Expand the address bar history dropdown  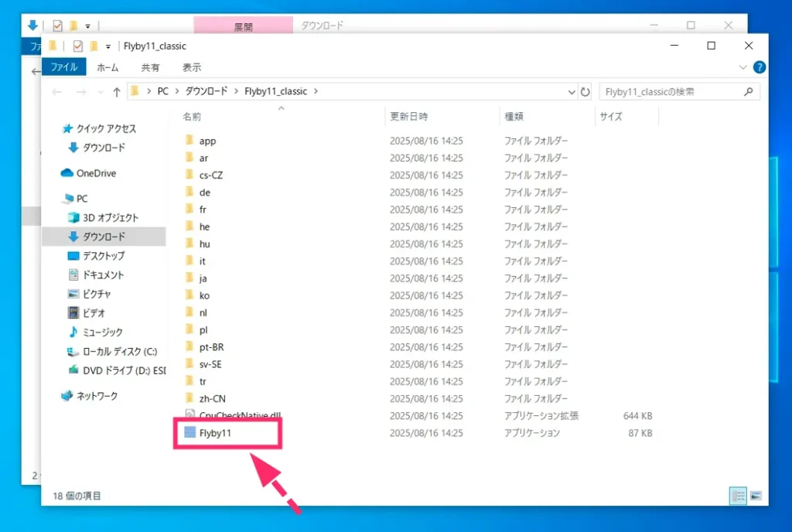(572, 92)
